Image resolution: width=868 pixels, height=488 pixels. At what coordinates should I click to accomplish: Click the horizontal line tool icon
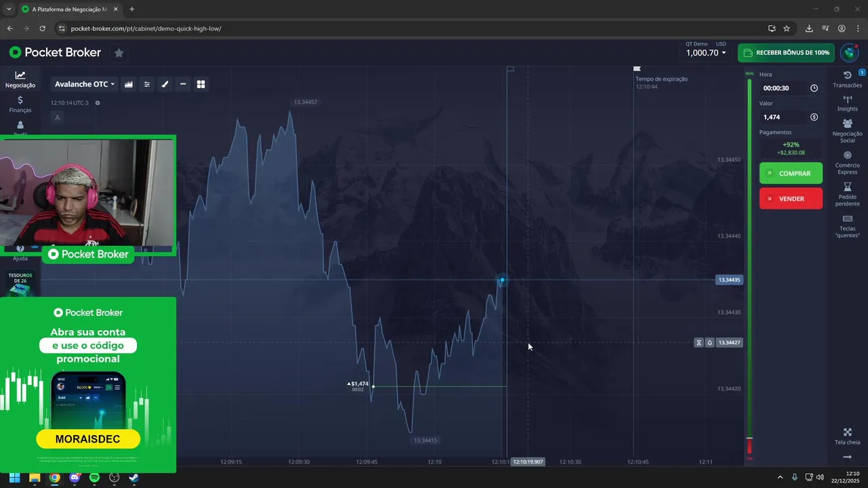point(183,84)
